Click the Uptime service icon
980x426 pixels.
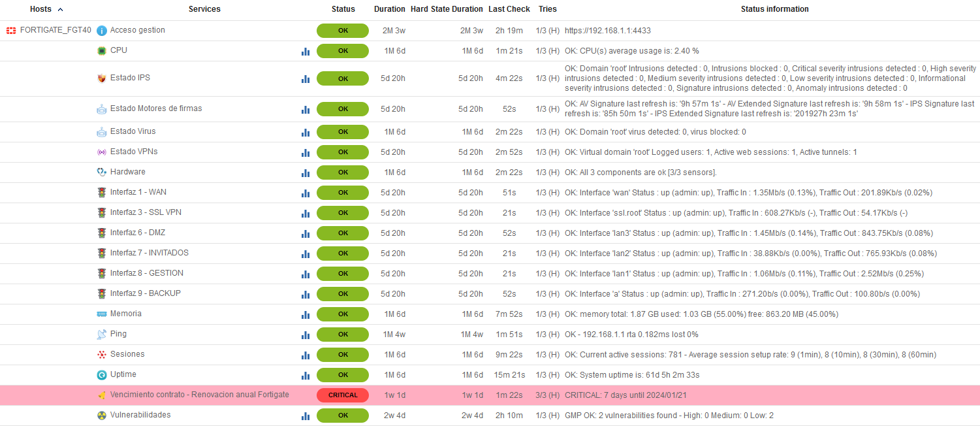102,375
